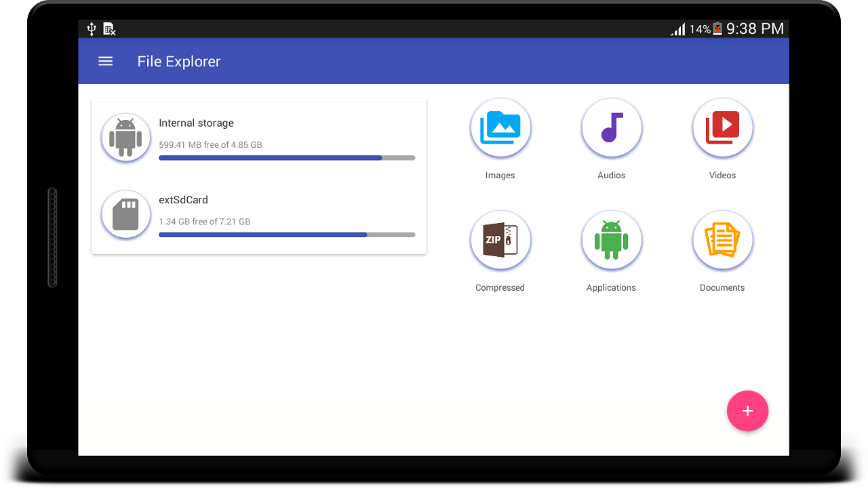Open the hamburger navigation menu

point(105,61)
